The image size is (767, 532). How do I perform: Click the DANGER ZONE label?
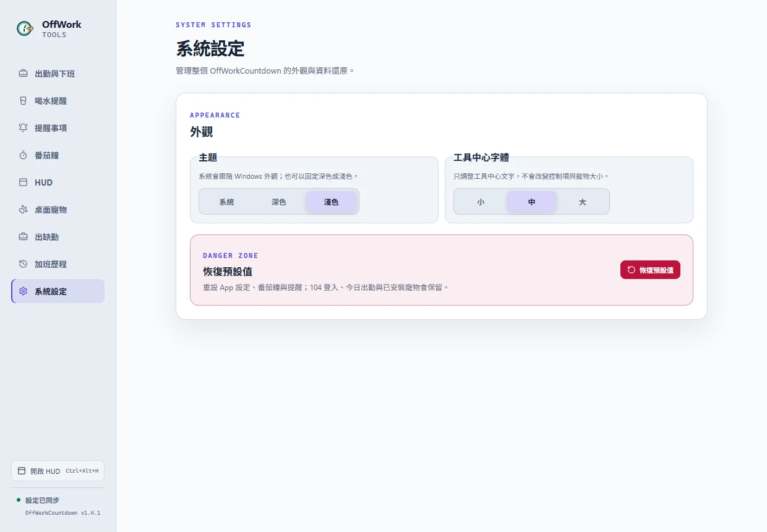tap(231, 255)
